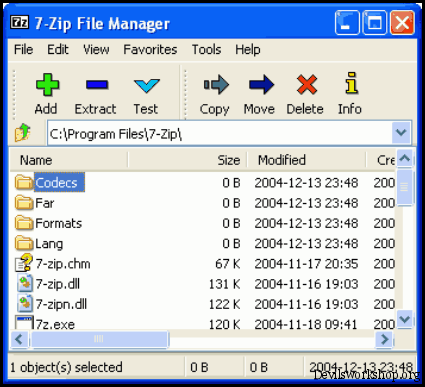
Task: Click the status bar '1 object(s) selected' text
Action: click(66, 367)
